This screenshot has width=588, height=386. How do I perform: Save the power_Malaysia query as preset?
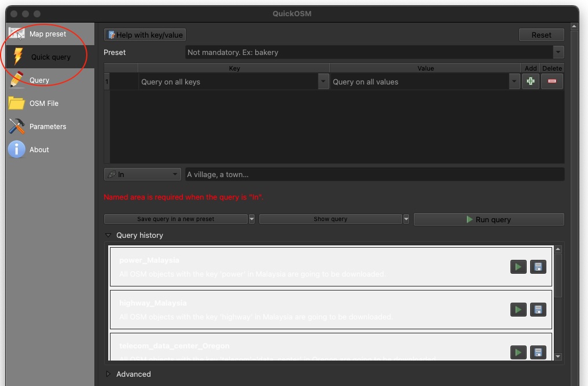(538, 267)
